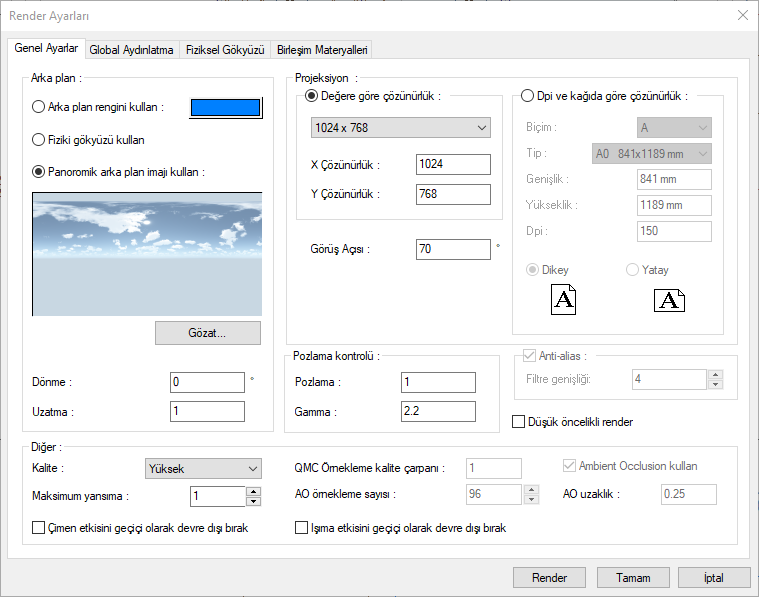Open the Fiziksel Gökyüzü tab
Image resolution: width=759 pixels, height=597 pixels.
(x=225, y=49)
